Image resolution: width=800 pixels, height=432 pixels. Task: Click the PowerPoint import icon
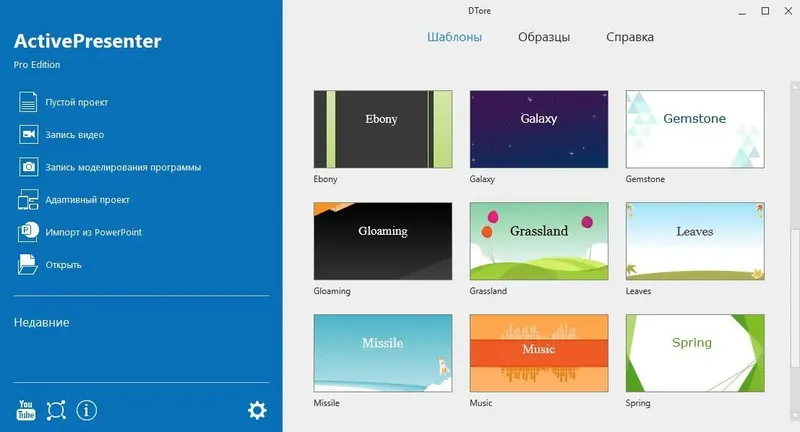(28, 232)
